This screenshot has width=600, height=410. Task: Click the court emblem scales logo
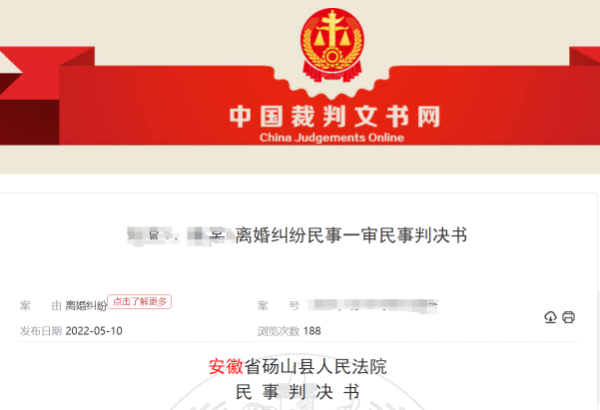332,43
